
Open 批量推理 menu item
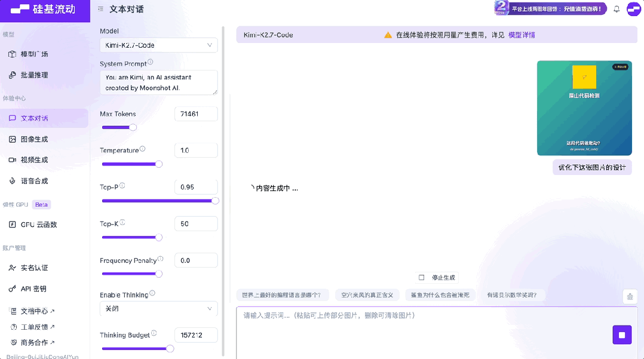tap(44, 75)
